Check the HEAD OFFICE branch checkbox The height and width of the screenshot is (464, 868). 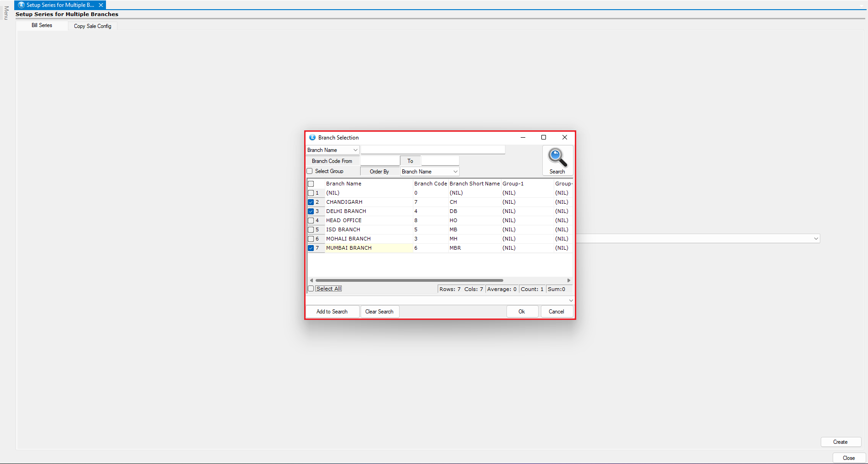point(311,221)
